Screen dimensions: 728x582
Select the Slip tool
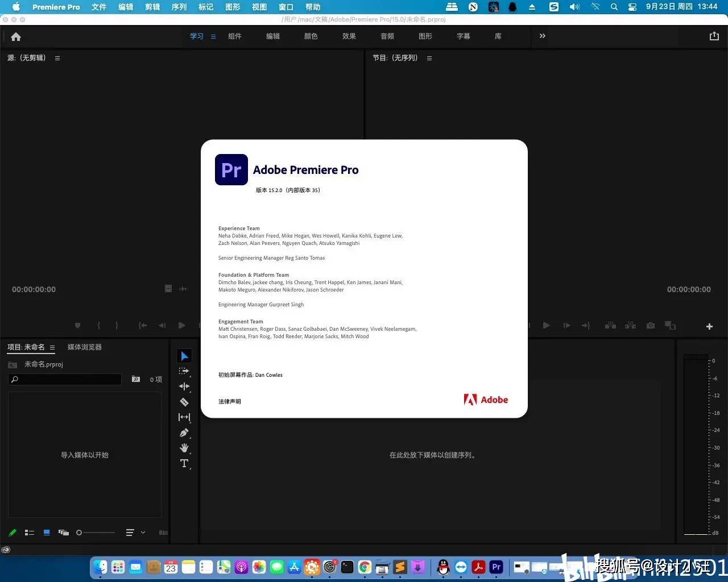pos(184,417)
